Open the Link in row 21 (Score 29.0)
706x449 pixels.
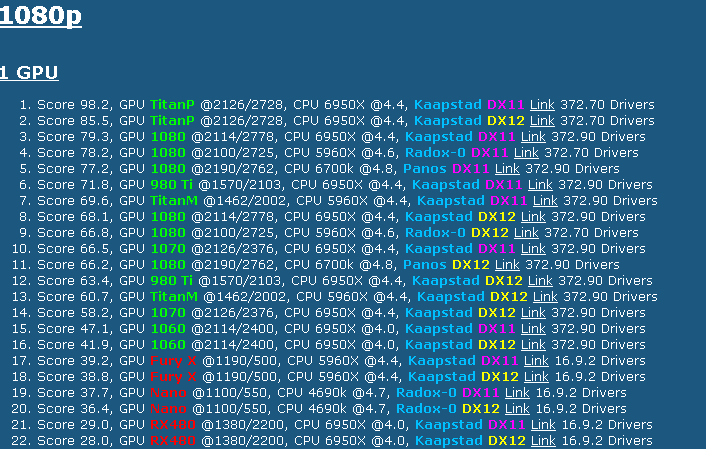[x=543, y=425]
